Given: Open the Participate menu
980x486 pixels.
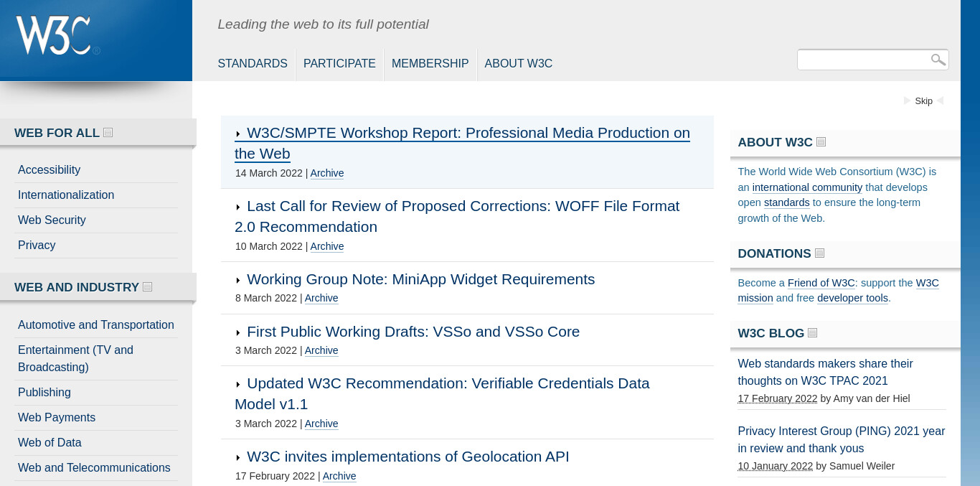Looking at the screenshot, I should pyautogui.click(x=339, y=63).
